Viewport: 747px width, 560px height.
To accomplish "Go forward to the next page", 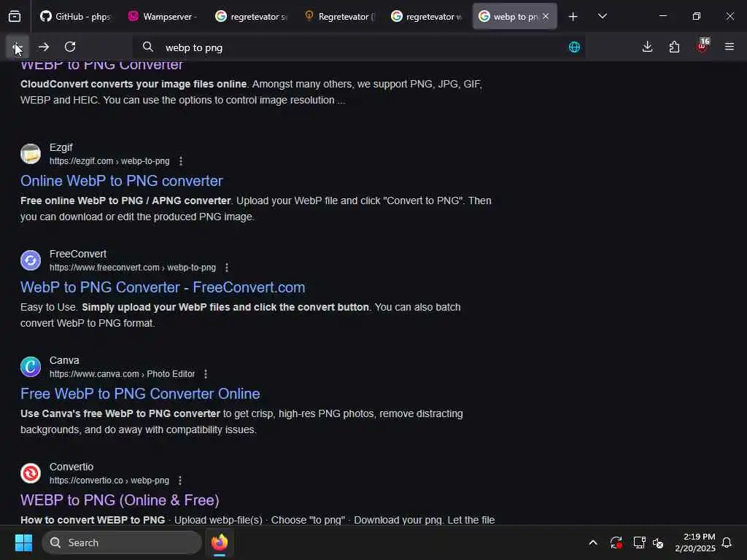I will coord(44,47).
